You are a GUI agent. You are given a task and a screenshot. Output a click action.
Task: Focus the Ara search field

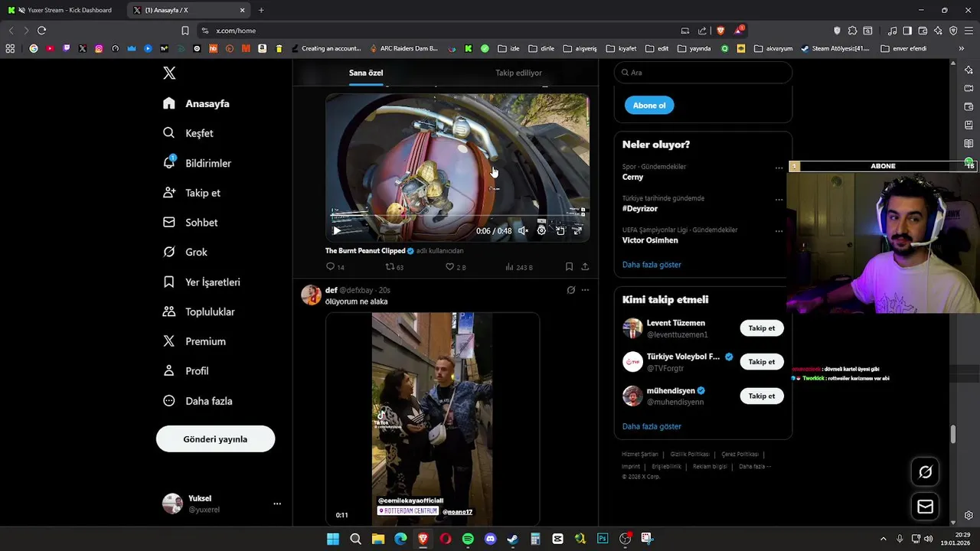pyautogui.click(x=703, y=73)
